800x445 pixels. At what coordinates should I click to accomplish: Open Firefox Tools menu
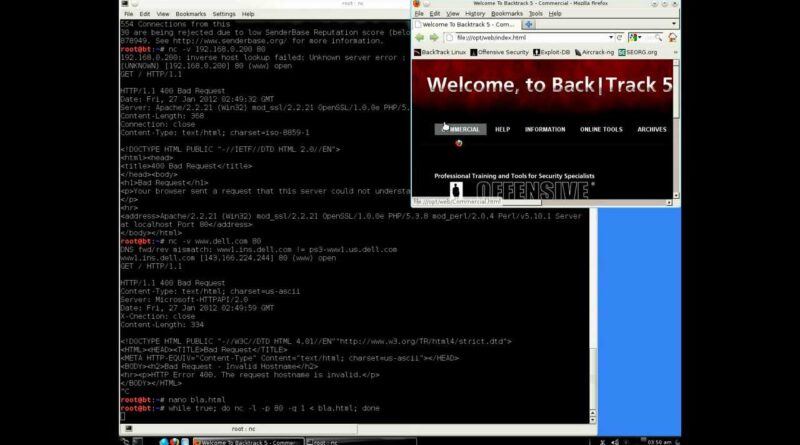[x=536, y=14]
